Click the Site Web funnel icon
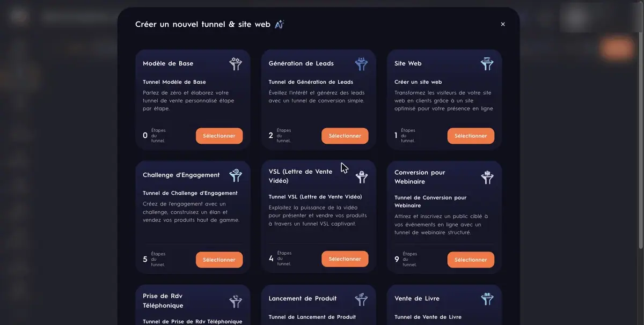 click(x=487, y=64)
